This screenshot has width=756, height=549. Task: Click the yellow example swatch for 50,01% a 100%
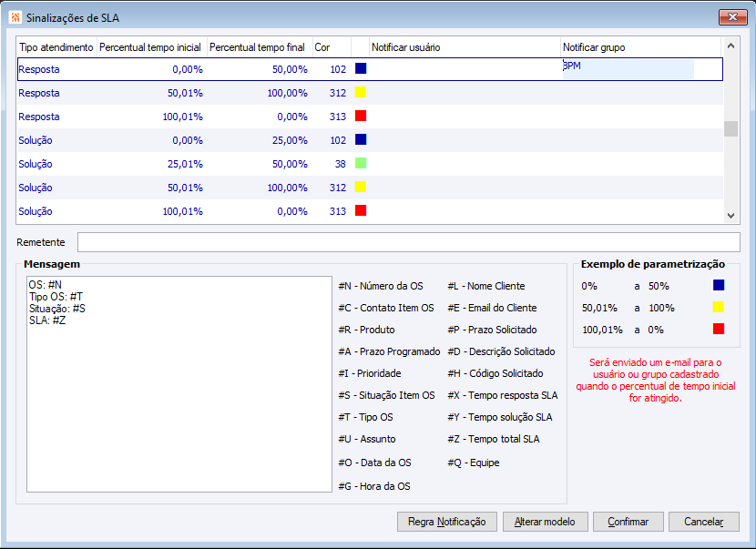click(719, 307)
